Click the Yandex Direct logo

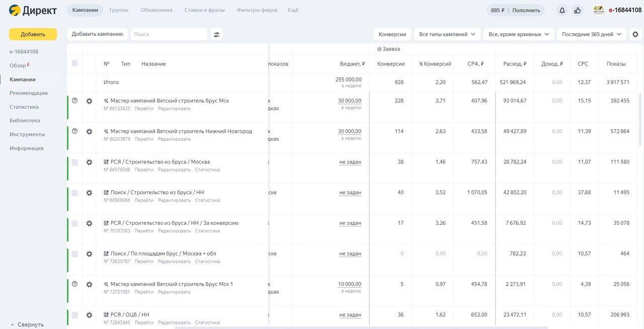(33, 10)
